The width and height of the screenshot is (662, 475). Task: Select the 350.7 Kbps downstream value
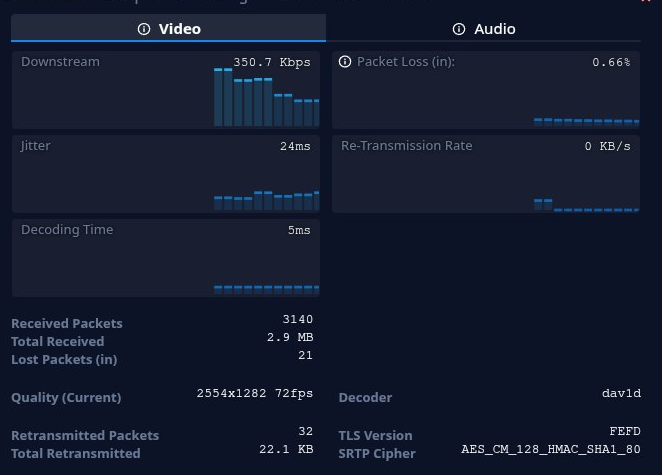[x=271, y=62]
